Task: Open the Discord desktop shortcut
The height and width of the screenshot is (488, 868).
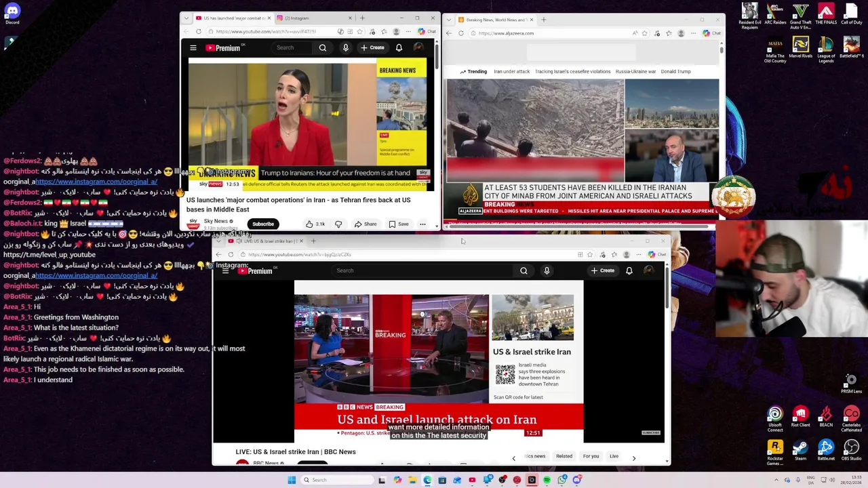Action: (x=12, y=14)
